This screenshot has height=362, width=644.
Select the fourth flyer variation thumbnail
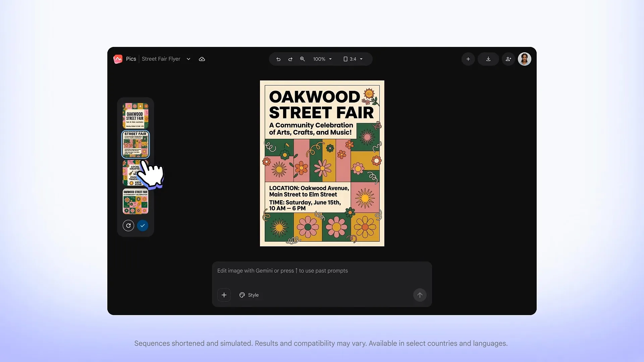136,201
